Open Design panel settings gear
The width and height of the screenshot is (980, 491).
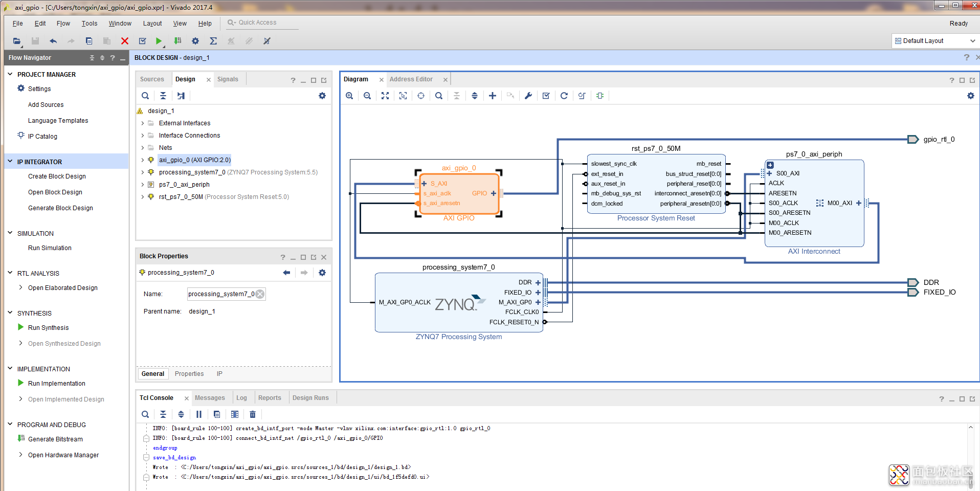322,96
